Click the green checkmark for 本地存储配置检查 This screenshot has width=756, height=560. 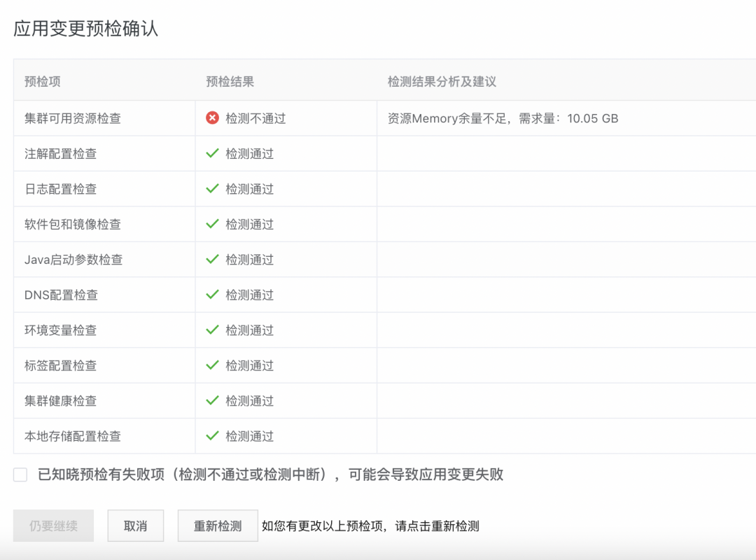tap(212, 436)
